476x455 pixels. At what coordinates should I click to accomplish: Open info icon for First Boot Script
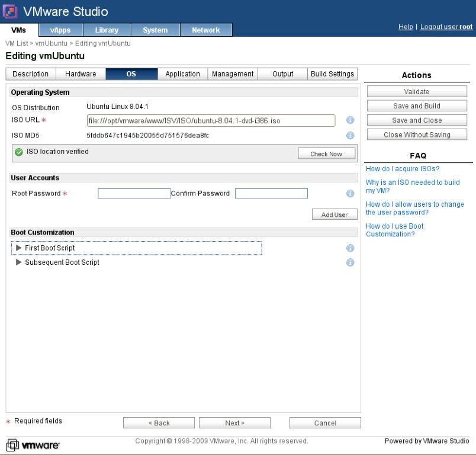point(350,248)
